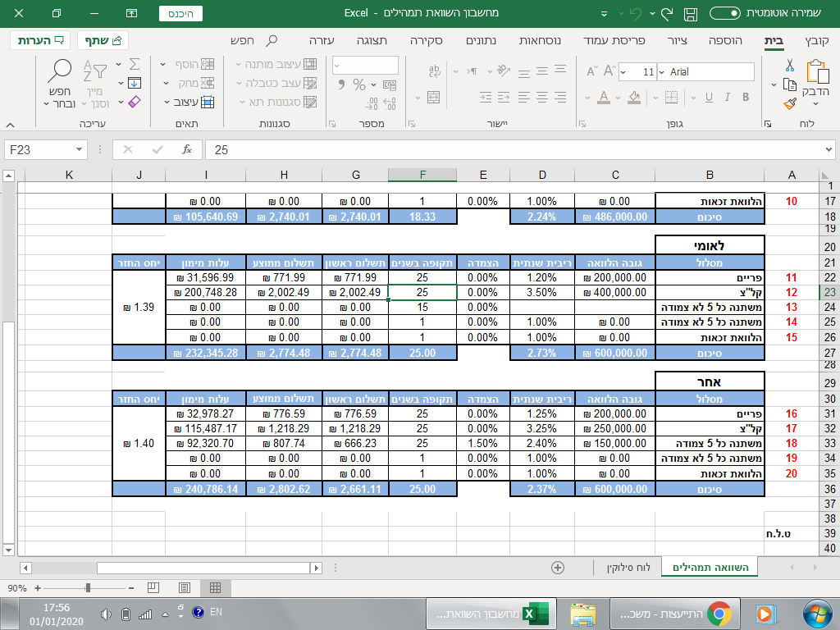Apply Comma Style number formatting

point(341,84)
